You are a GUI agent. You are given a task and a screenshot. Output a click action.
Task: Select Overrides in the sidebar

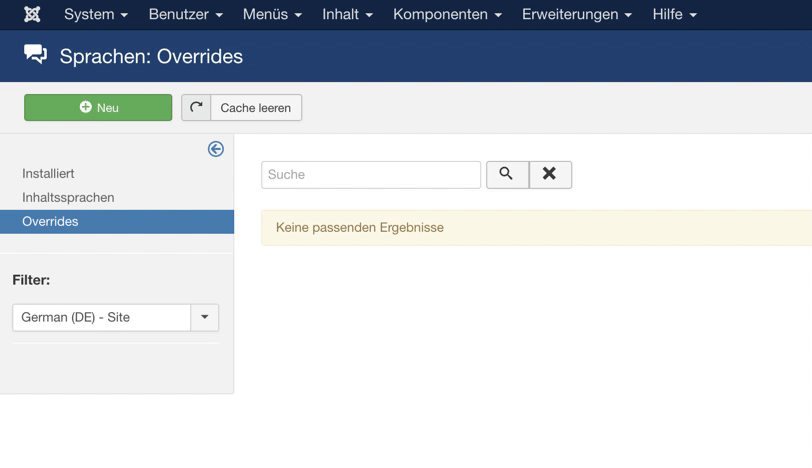coord(50,221)
